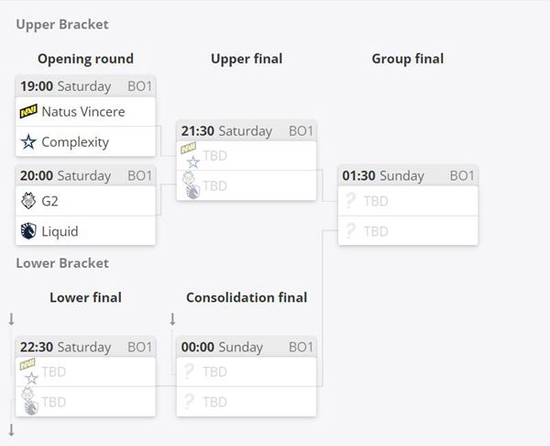Click the down arrow below Lower final match

[12, 430]
